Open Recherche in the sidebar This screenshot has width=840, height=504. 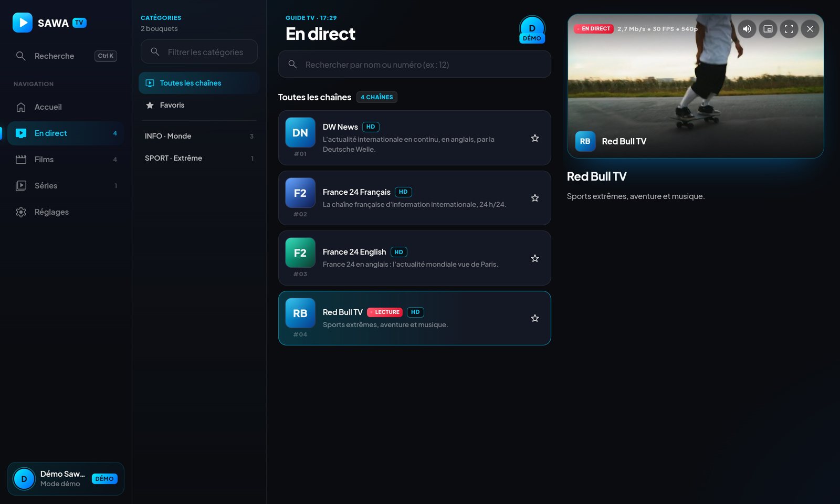[x=66, y=56]
